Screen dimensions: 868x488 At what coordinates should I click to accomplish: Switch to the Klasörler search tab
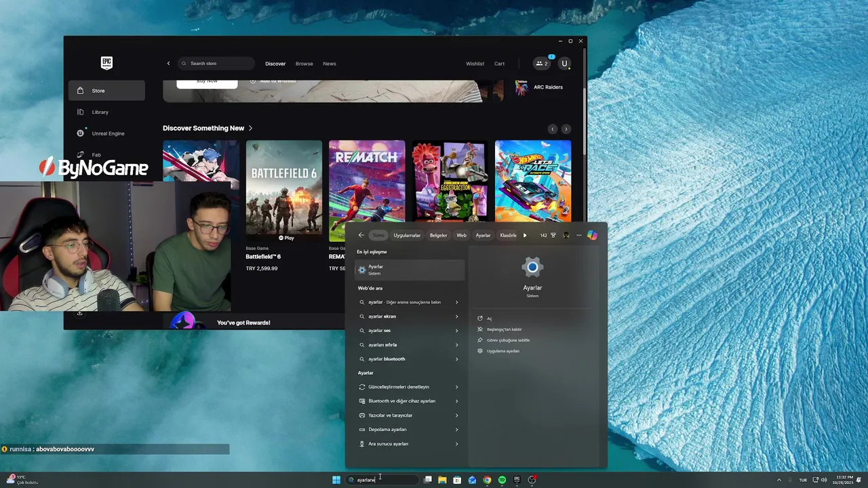(509, 235)
